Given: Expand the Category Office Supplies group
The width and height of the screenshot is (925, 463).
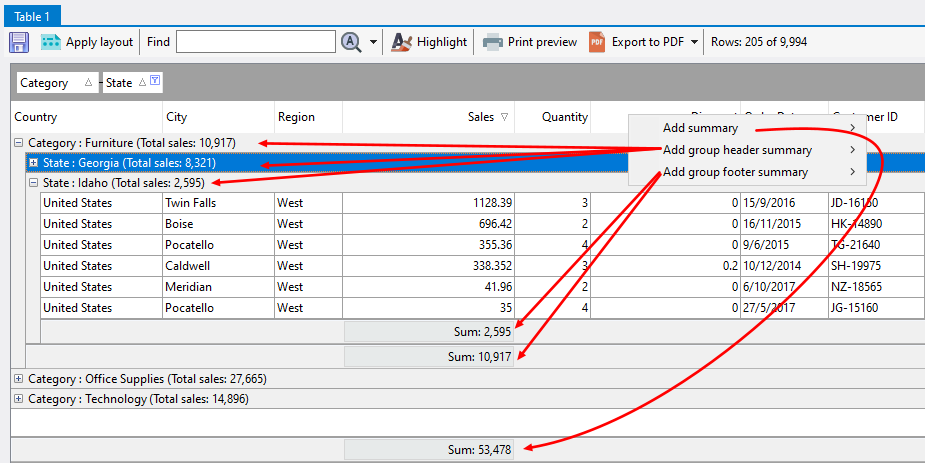Looking at the screenshot, I should pos(18,379).
